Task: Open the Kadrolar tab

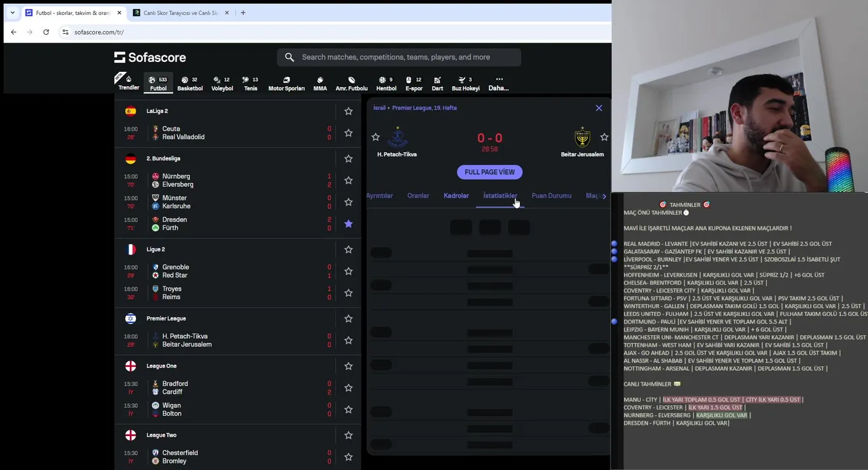Action: 456,196
